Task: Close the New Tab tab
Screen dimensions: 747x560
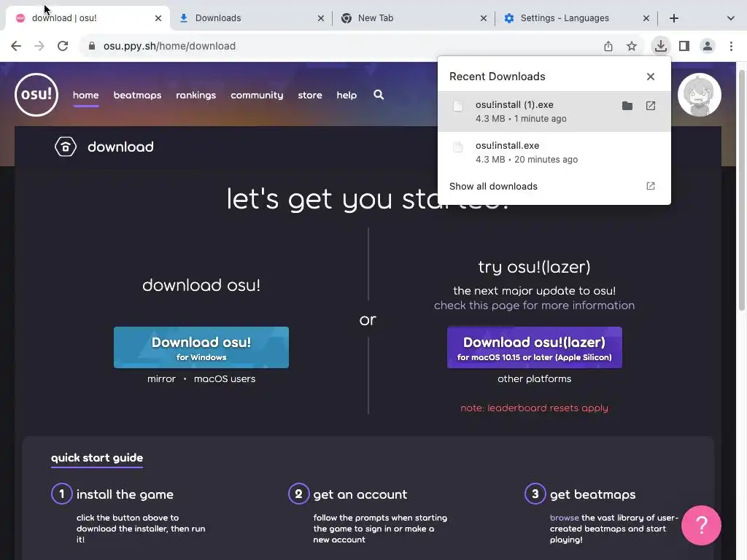Action: (x=484, y=18)
